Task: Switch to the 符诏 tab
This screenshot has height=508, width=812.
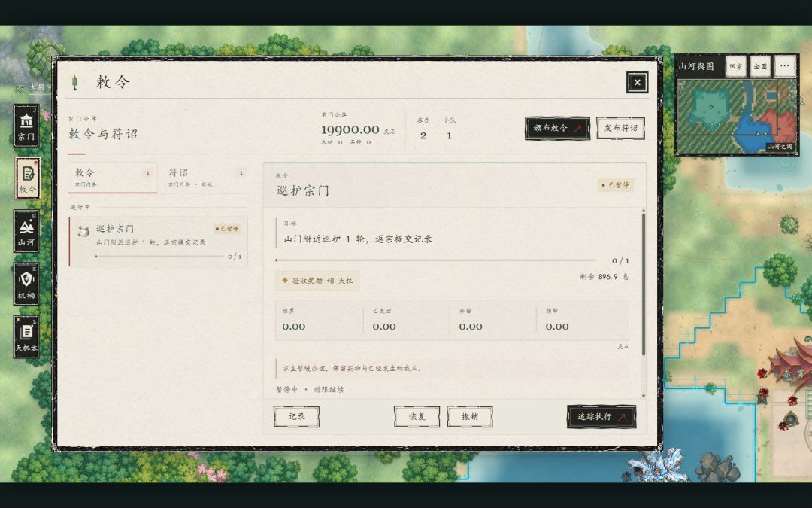Action: click(x=205, y=178)
